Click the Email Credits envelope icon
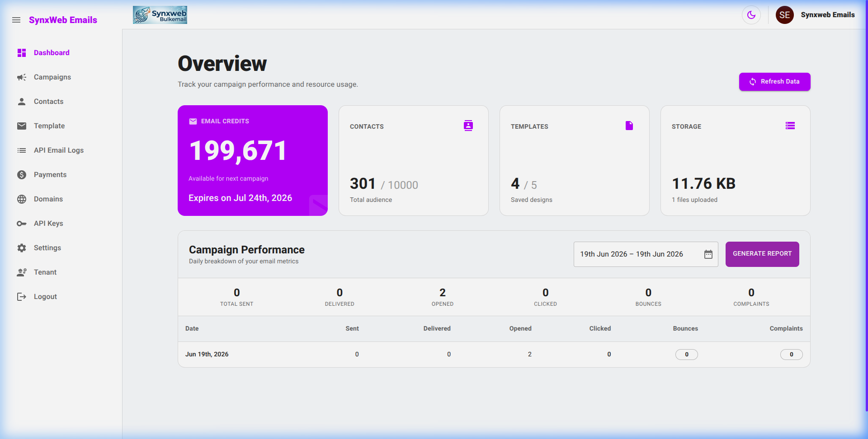Viewport: 868px width, 439px height. [193, 121]
